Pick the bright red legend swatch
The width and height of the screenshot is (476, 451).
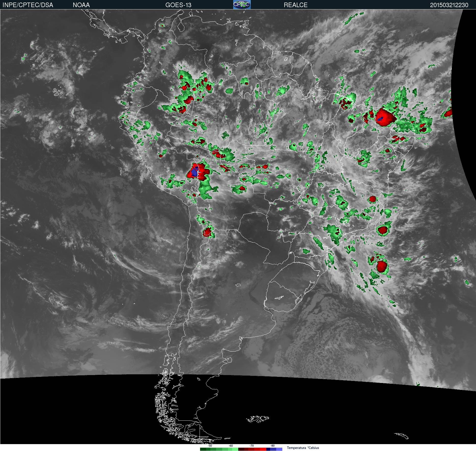[x=263, y=449]
